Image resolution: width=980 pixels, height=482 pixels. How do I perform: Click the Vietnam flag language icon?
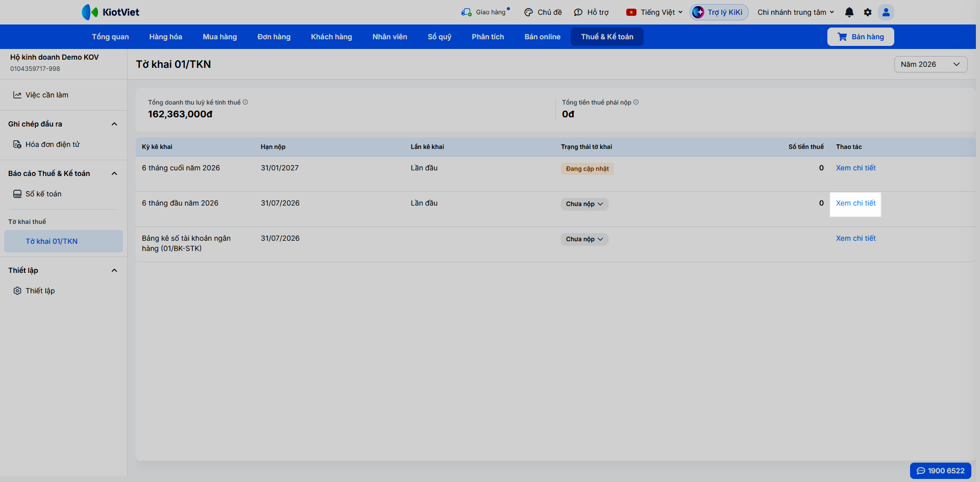click(x=631, y=12)
